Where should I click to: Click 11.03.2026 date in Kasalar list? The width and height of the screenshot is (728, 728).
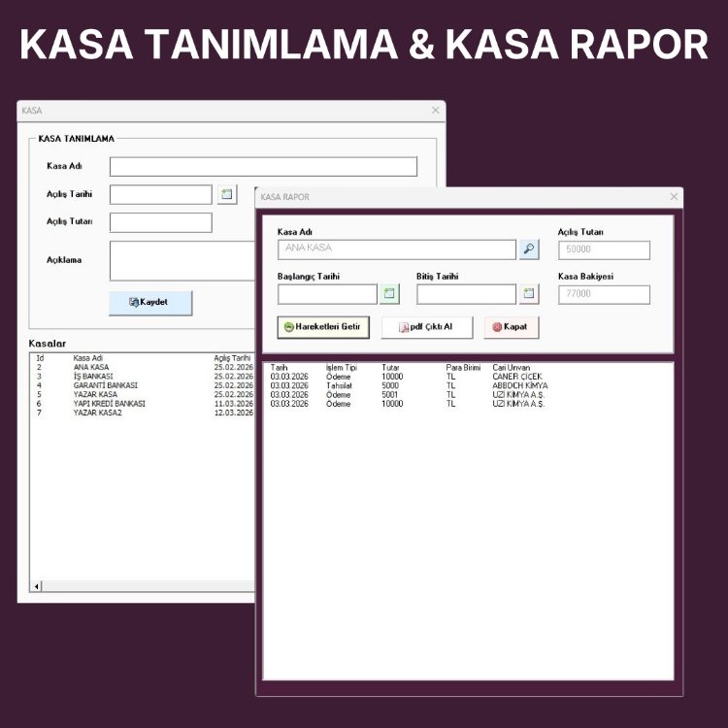(x=234, y=404)
